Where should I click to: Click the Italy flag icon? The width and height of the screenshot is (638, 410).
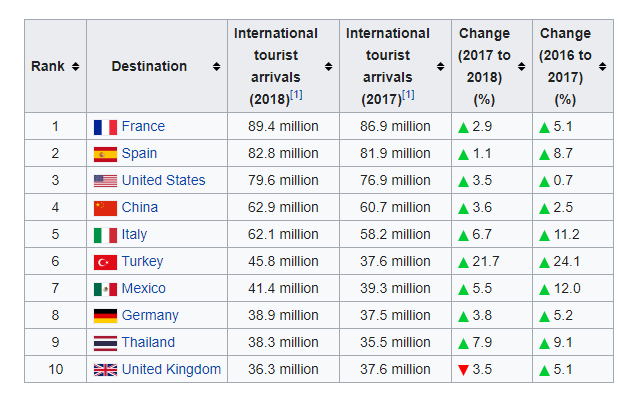[105, 235]
